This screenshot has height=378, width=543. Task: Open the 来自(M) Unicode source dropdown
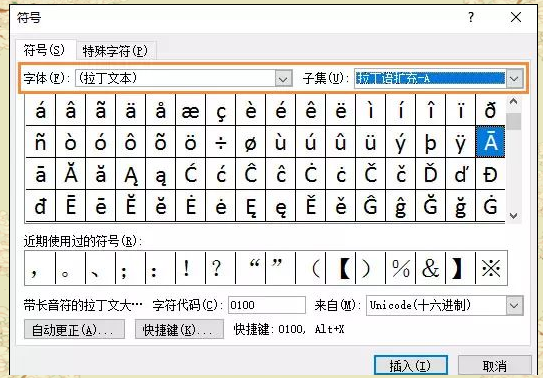click(x=514, y=306)
